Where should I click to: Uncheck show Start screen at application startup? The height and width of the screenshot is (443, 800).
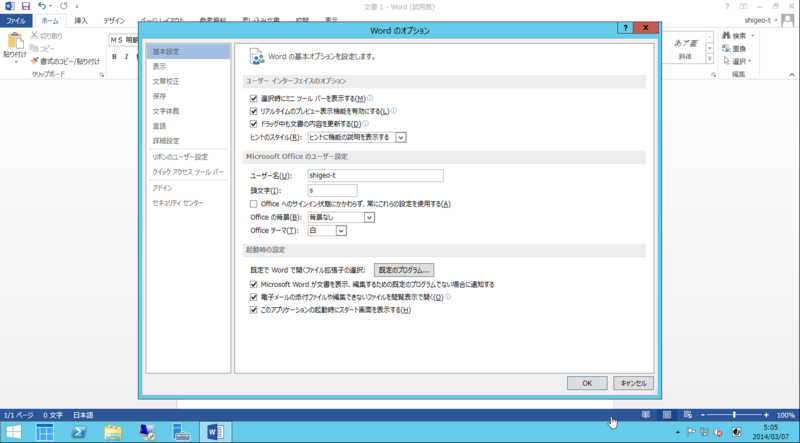click(254, 310)
